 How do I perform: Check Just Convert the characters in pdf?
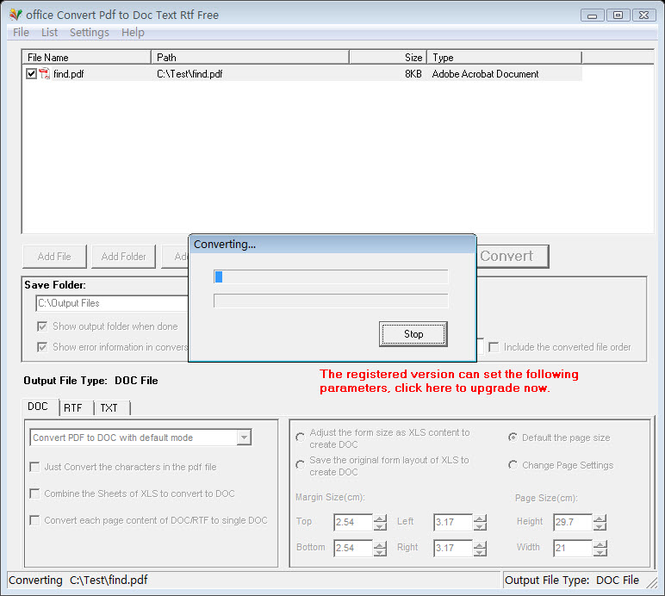click(x=34, y=467)
